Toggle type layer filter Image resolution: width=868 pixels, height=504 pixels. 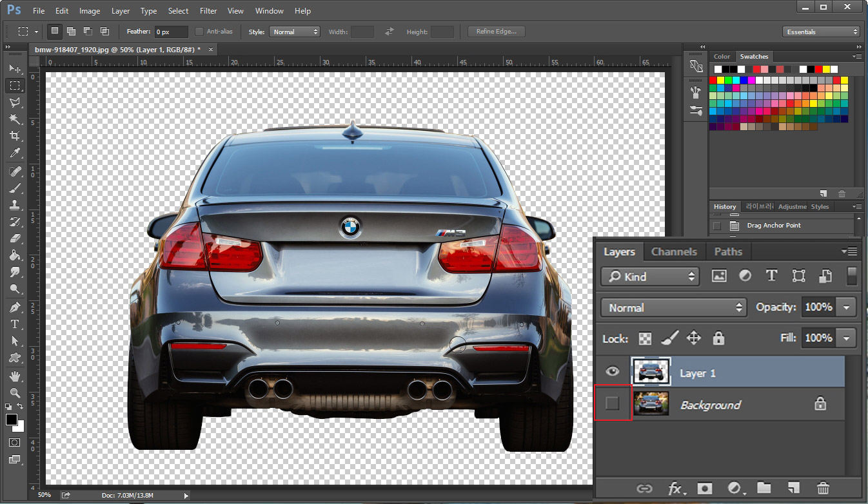(771, 276)
